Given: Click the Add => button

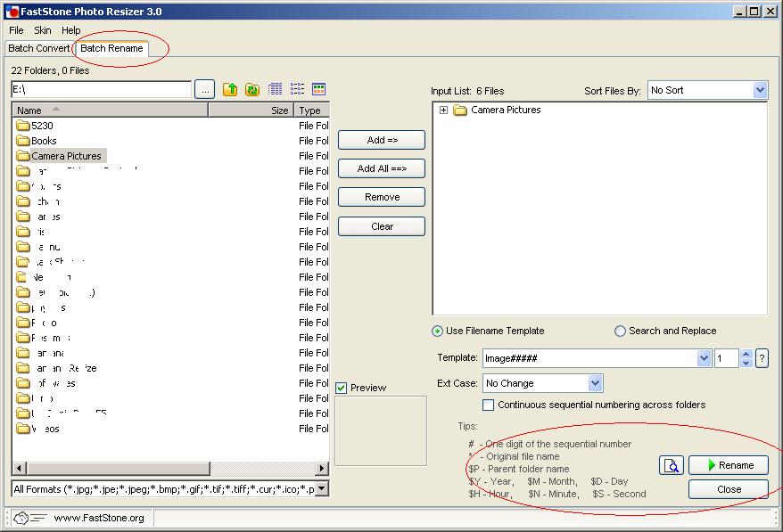Looking at the screenshot, I should click(x=382, y=140).
